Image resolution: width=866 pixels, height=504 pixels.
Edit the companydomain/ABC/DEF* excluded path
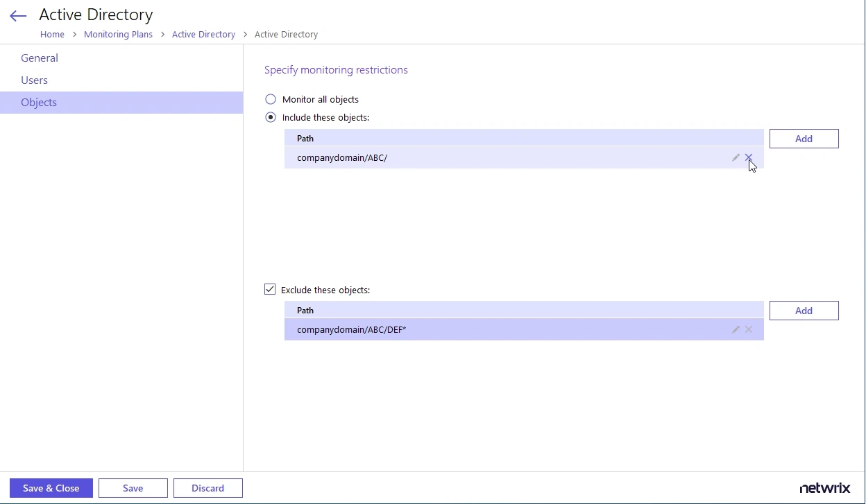[x=735, y=329]
